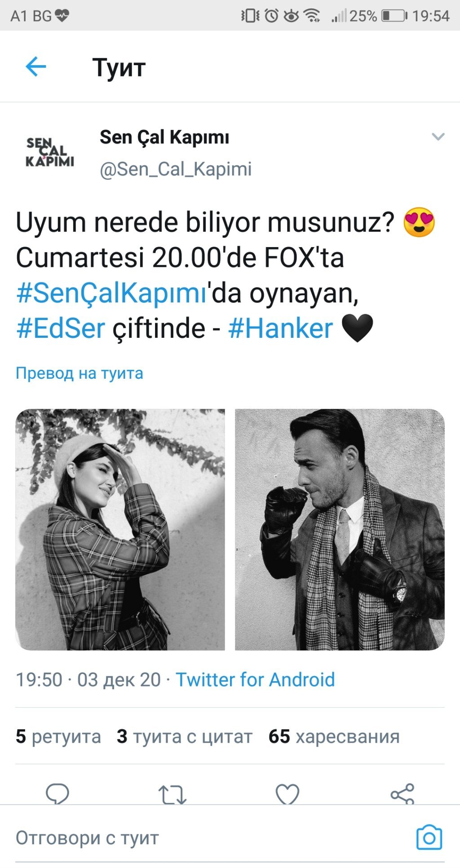Viewport: 460px width, 868px height.
Task: View the 5 ретуита list
Action: tap(58, 736)
